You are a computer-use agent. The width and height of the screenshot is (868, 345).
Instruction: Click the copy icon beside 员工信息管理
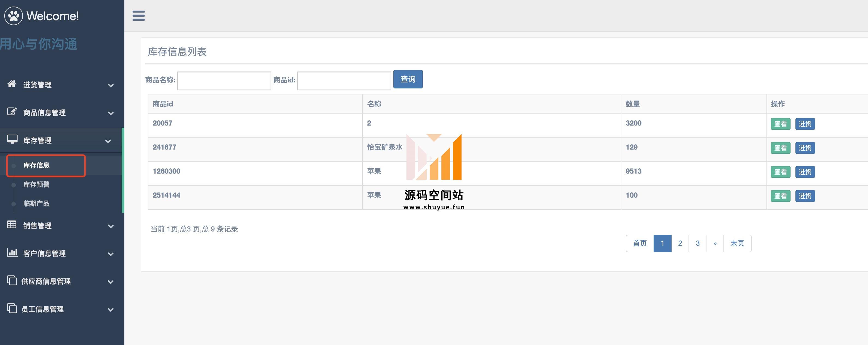pyautogui.click(x=12, y=308)
